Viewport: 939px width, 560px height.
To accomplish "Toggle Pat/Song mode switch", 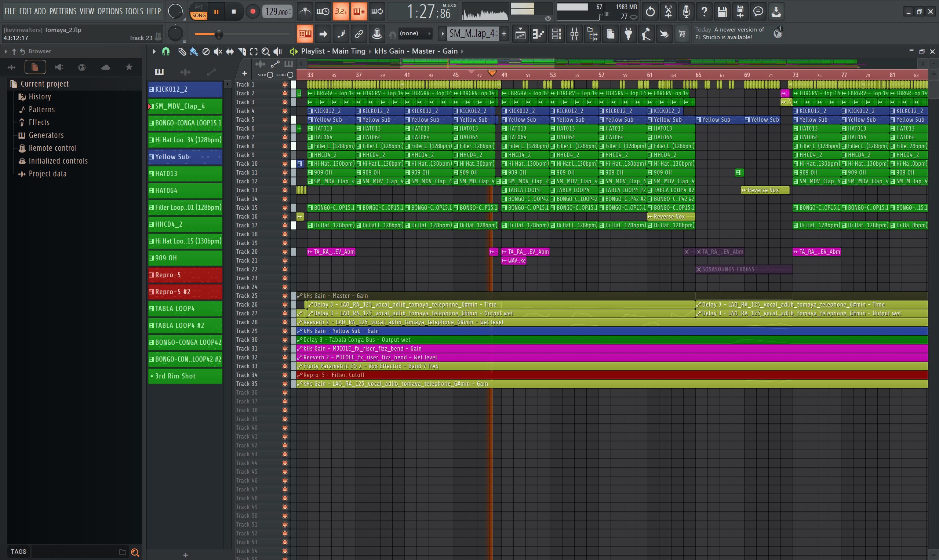I will (x=199, y=11).
